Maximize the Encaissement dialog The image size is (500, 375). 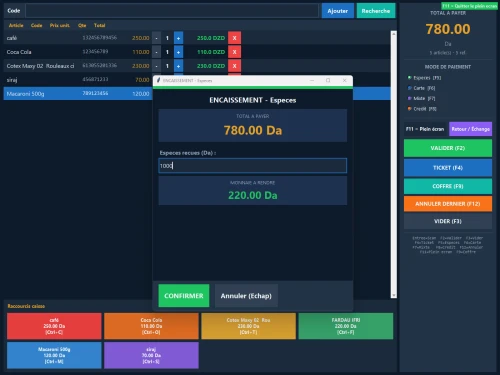click(328, 80)
